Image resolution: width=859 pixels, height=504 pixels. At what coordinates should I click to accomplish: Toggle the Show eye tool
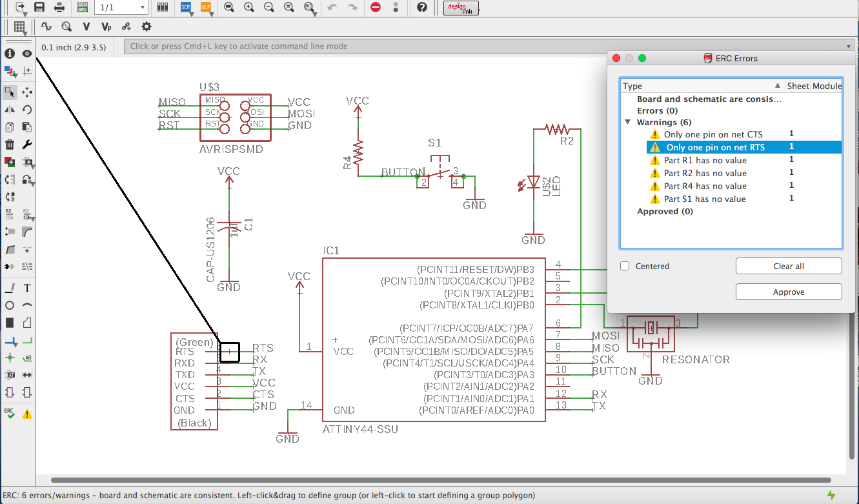(x=27, y=54)
